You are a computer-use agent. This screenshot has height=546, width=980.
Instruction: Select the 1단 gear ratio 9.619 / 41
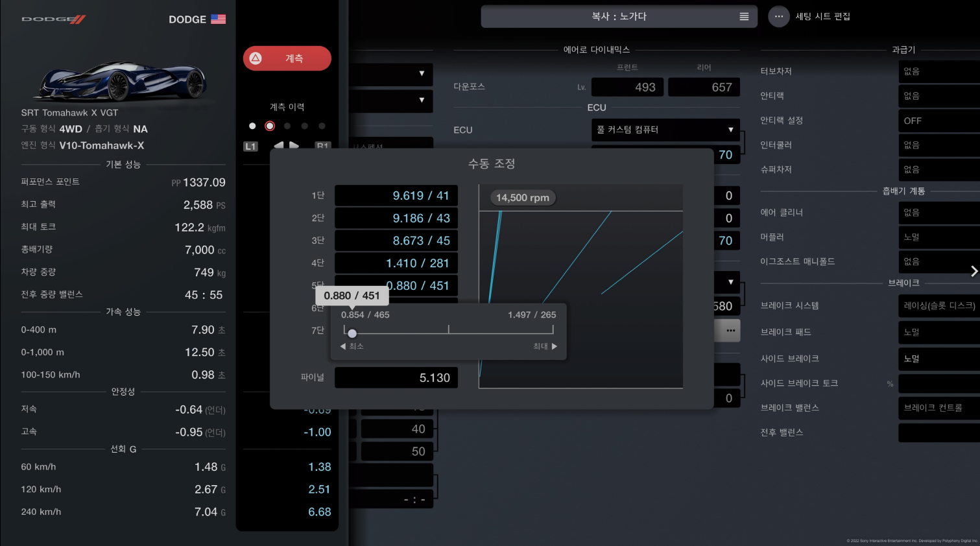click(x=396, y=196)
